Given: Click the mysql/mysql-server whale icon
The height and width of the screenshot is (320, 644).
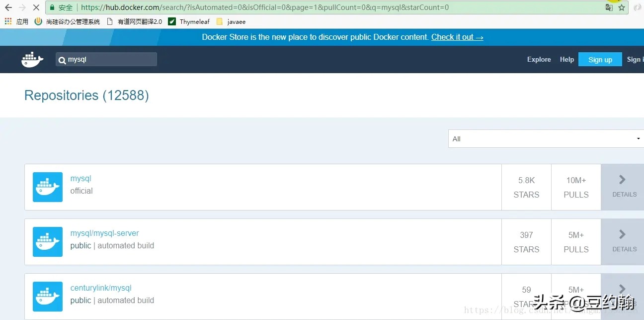Looking at the screenshot, I should click(x=48, y=242).
